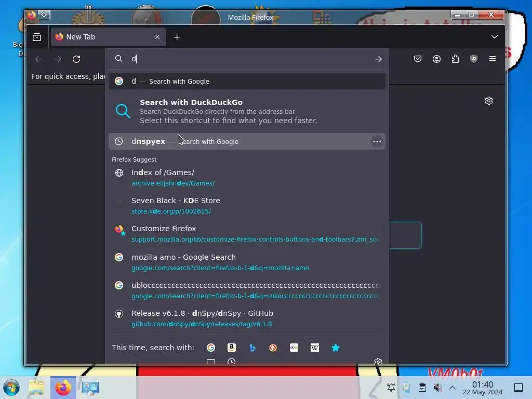The image size is (532, 399).
Task: Reload the current page
Action: (x=76, y=59)
